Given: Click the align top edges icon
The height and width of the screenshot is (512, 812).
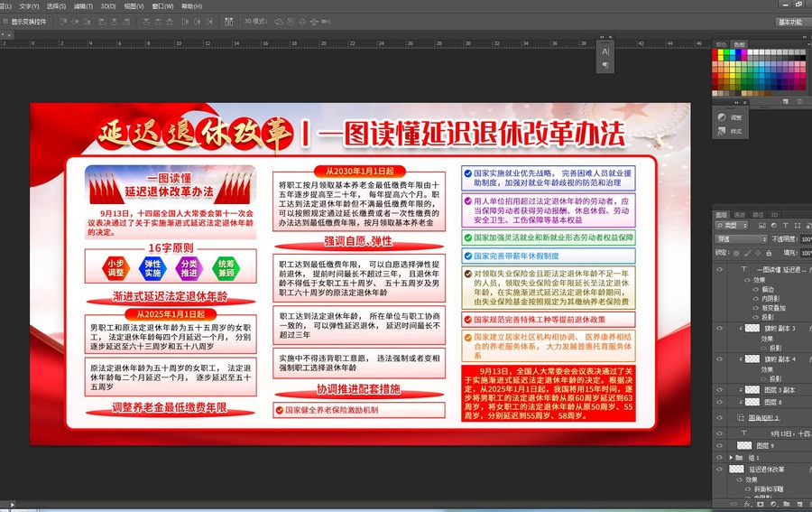Looking at the screenshot, I should (63, 22).
